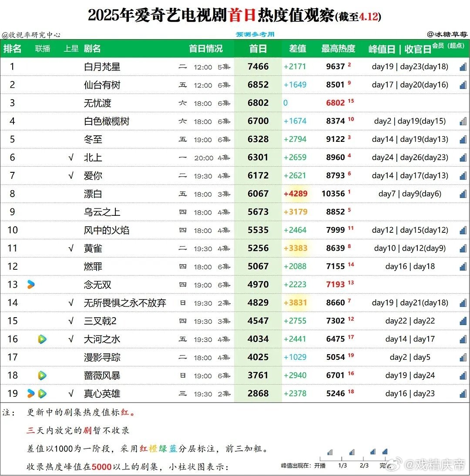This screenshot has width=470, height=476.
Task: Click the bar chart icon for 仙台有树
Action: tap(463, 85)
